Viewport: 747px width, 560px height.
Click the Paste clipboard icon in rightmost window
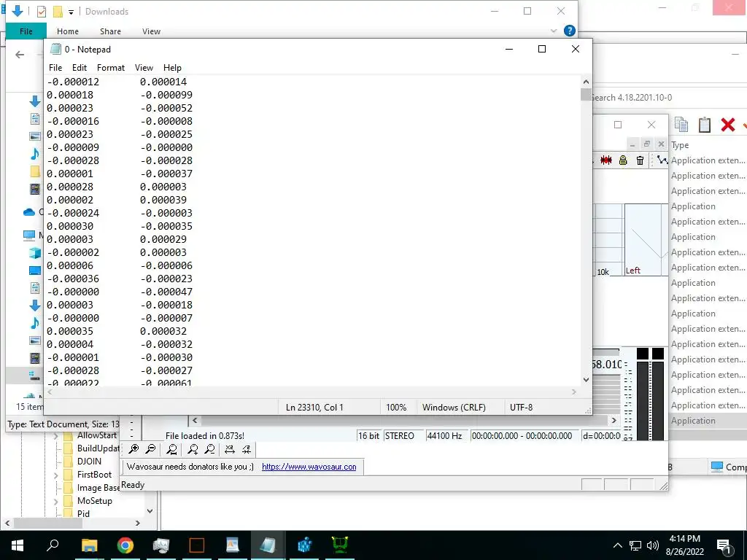[x=705, y=124]
